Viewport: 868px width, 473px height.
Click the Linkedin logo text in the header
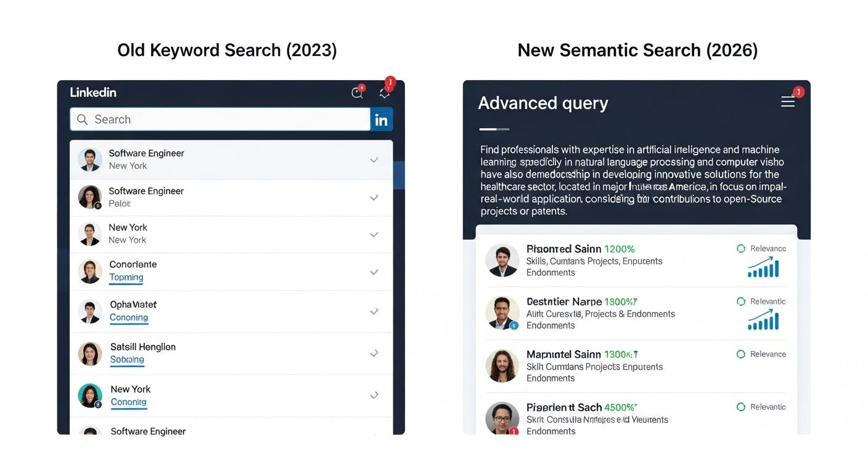click(93, 92)
